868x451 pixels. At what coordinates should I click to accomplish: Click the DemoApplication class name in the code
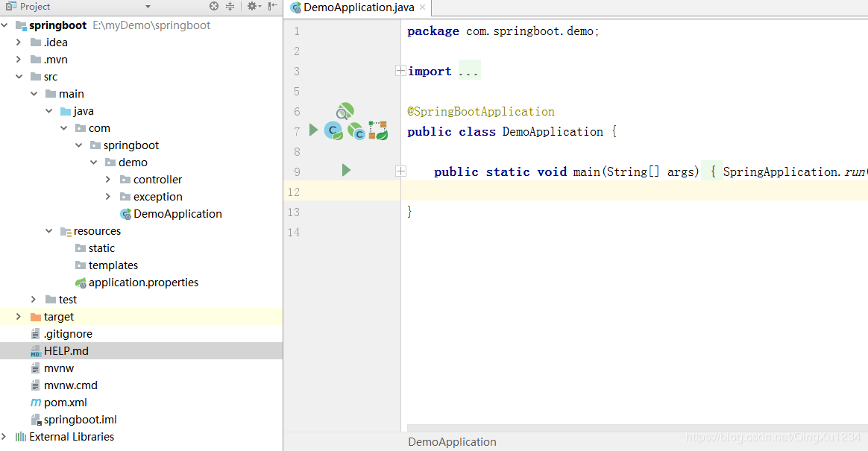553,132
